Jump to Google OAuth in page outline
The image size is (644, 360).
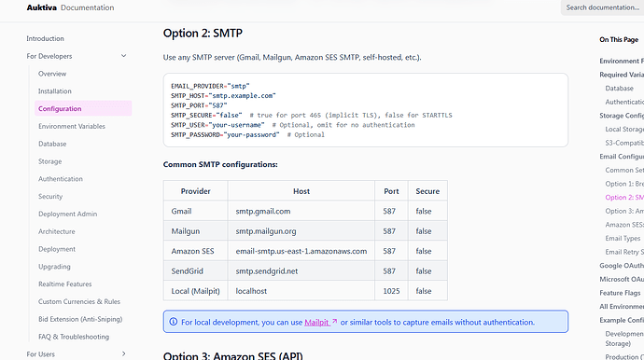tap(622, 266)
